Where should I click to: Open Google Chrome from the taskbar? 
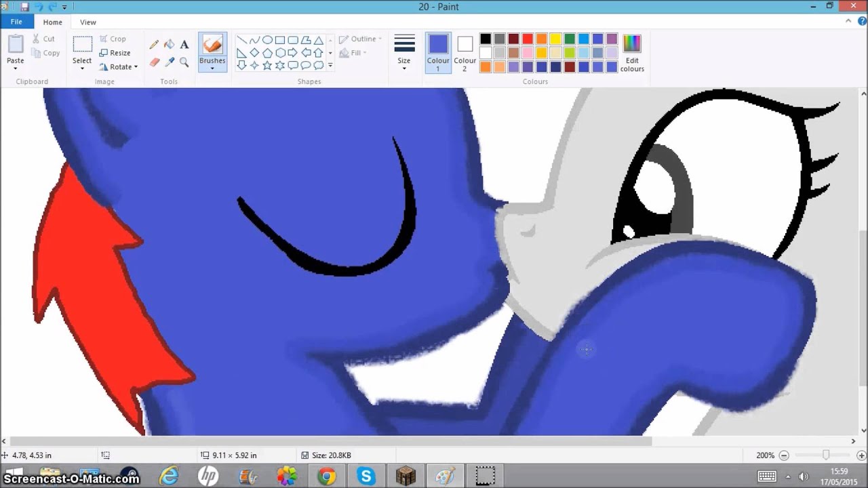(326, 476)
